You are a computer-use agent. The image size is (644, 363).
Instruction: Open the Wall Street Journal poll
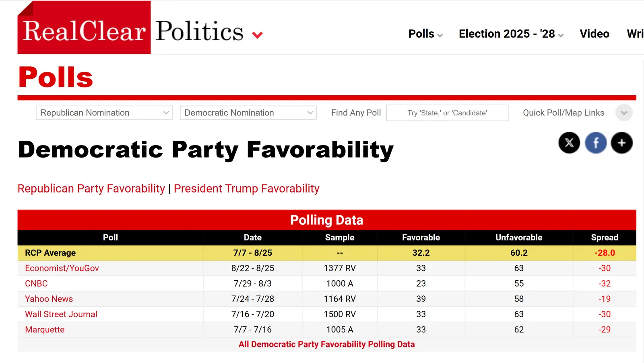point(61,314)
